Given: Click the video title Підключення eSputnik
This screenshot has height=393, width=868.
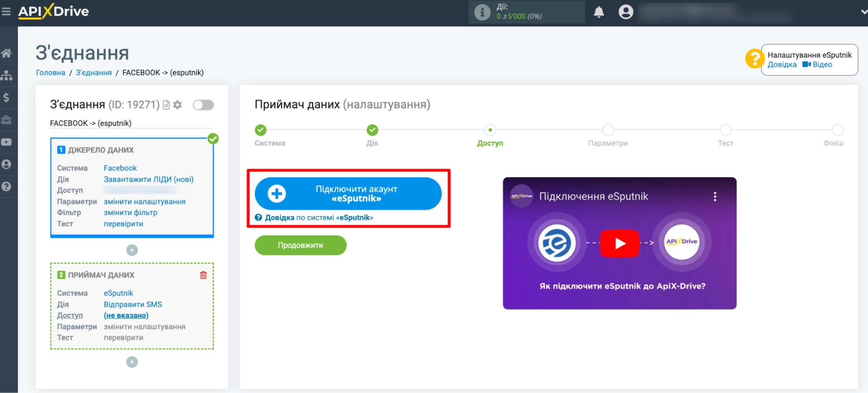Looking at the screenshot, I should point(594,197).
